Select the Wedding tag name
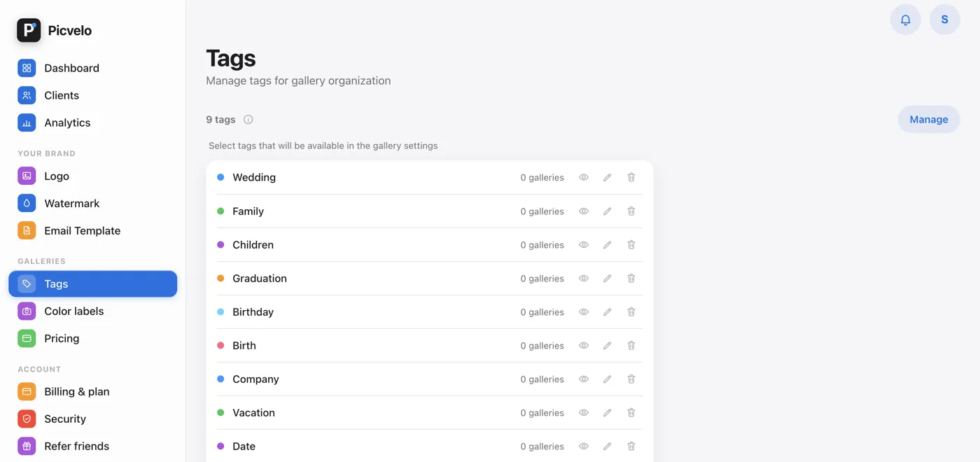This screenshot has height=462, width=980. click(254, 178)
